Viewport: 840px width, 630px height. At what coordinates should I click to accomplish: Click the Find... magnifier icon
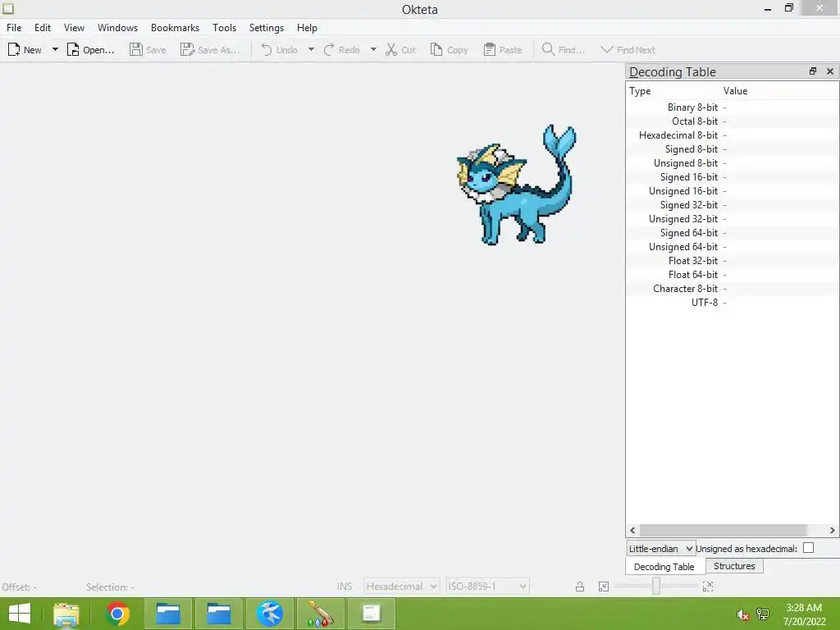click(548, 50)
